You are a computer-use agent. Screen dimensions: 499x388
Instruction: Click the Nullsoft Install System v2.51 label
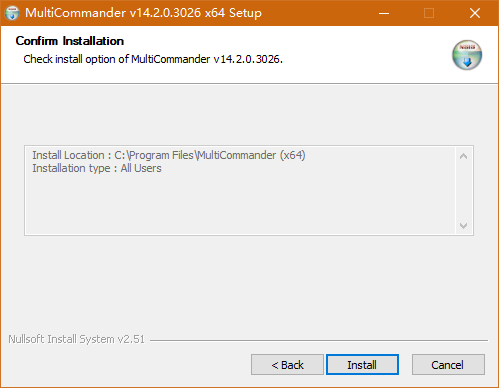coord(77,339)
